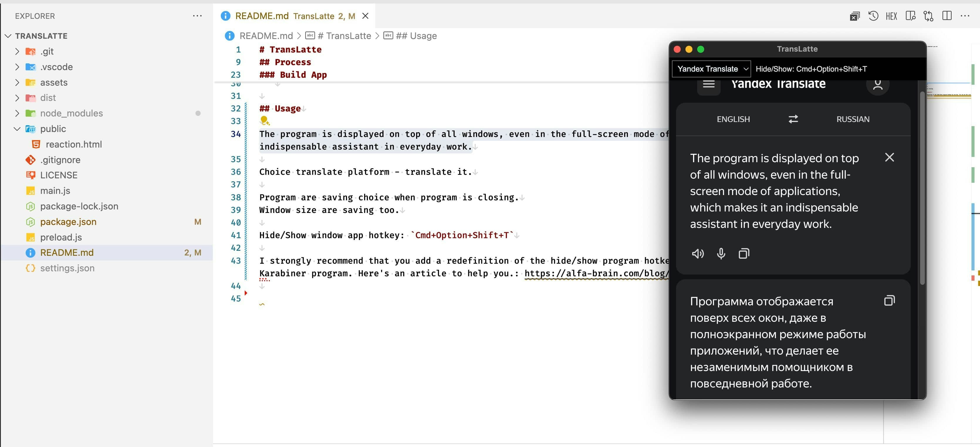
Task: Expand the dist folder
Action: click(x=17, y=98)
